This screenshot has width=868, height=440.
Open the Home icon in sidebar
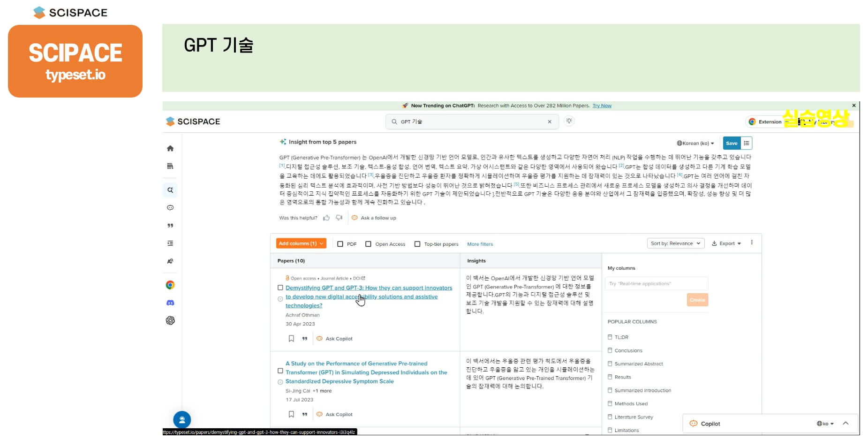tap(170, 148)
